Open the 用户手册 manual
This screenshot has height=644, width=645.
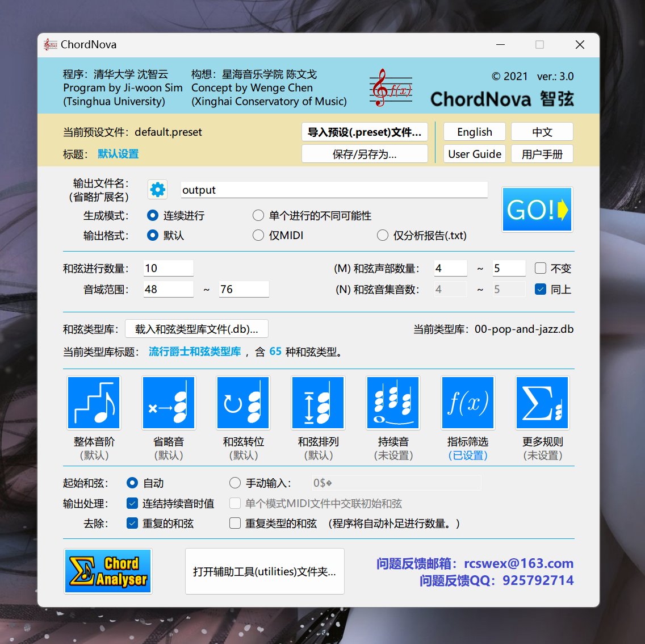(x=542, y=154)
